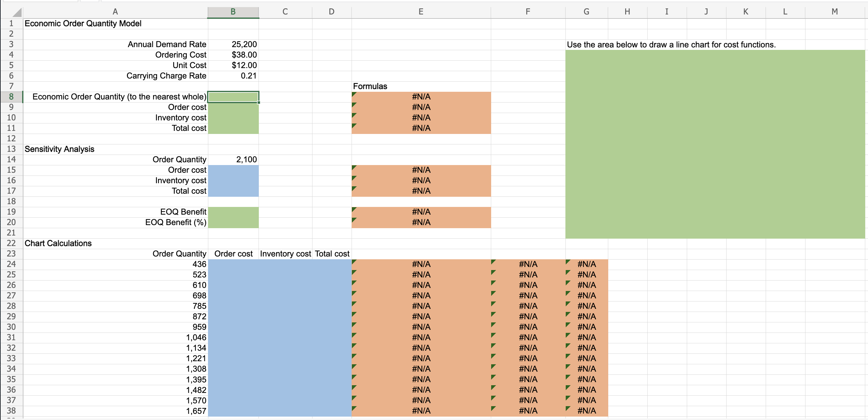Select row 23 header
This screenshot has height=420, width=868.
11,254
